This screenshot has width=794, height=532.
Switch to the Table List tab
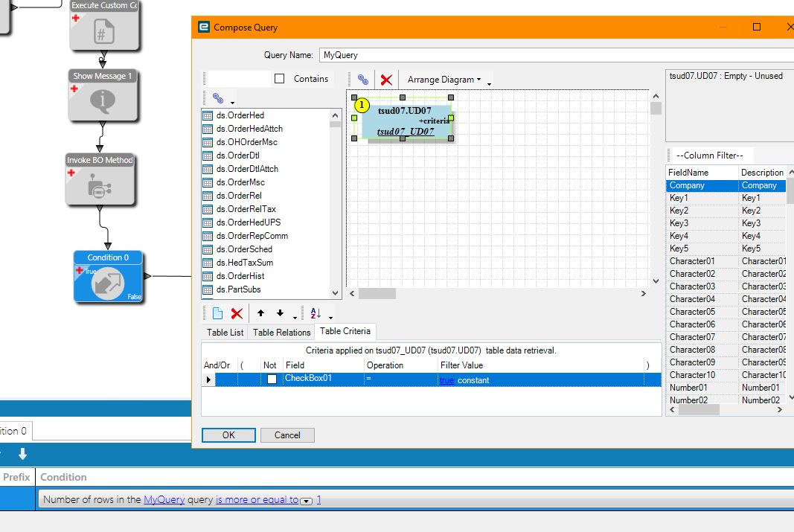[225, 333]
